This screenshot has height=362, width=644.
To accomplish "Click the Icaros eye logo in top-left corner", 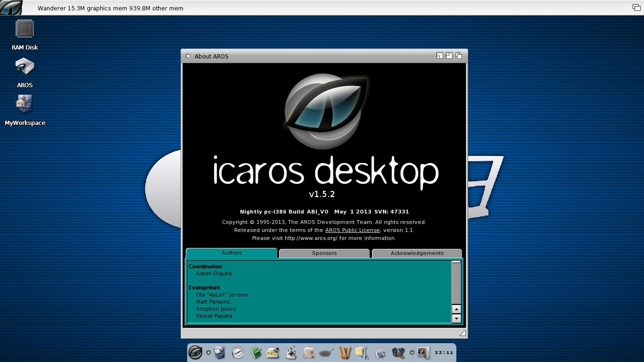I will point(11,8).
